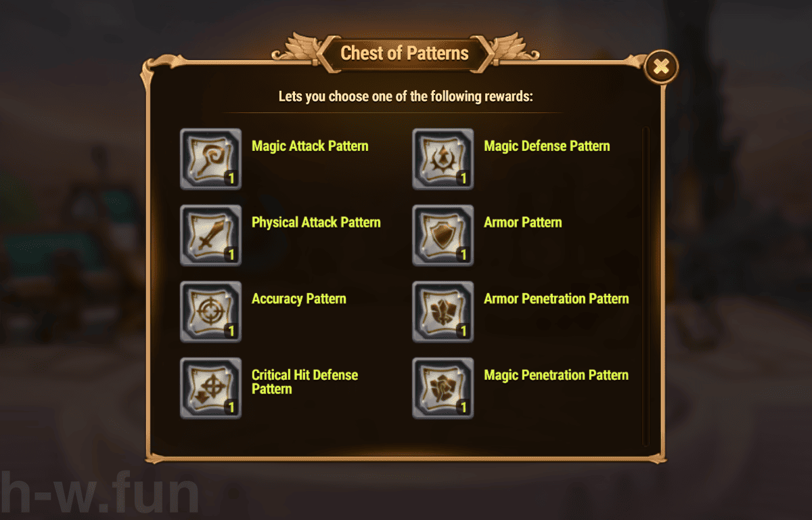Click the Armor Pattern label
812x520 pixels.
(522, 222)
